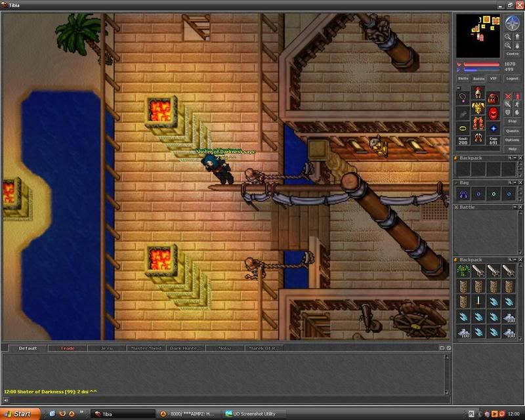Go up a level in lower Backpack

tap(511, 260)
